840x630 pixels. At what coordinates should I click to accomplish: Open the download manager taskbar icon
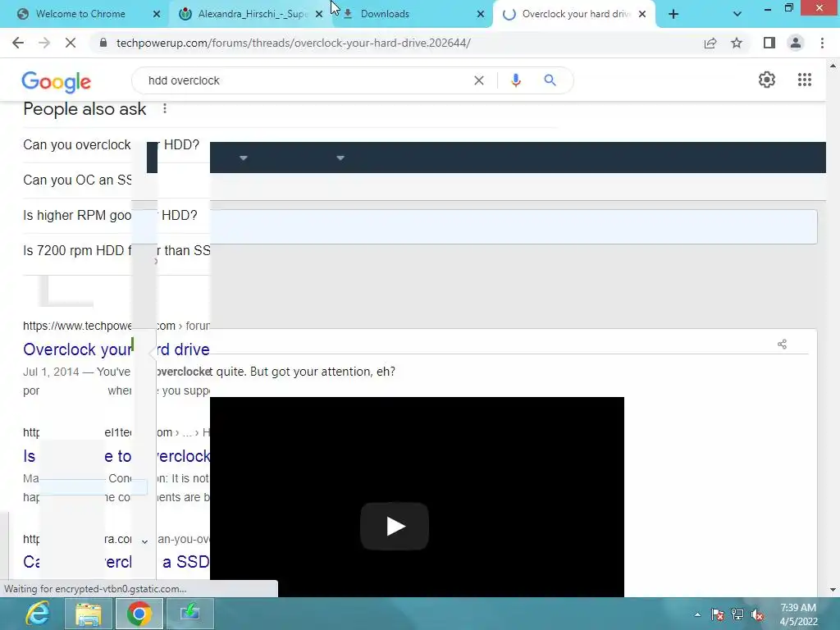(189, 614)
